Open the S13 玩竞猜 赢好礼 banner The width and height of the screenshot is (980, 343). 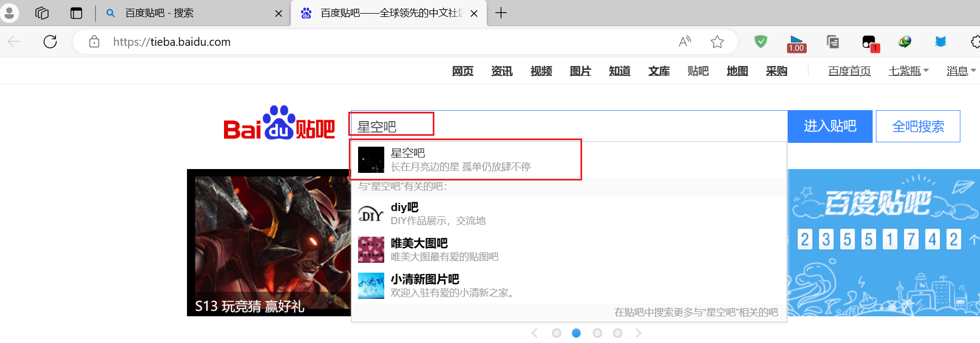pyautogui.click(x=269, y=243)
